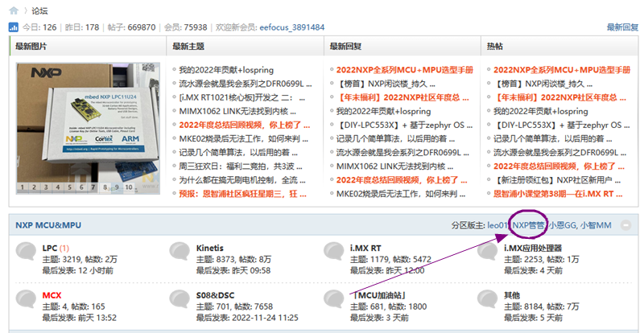
Task: Click the NXP LPC11U24 board thumbnail
Action: pos(88,128)
